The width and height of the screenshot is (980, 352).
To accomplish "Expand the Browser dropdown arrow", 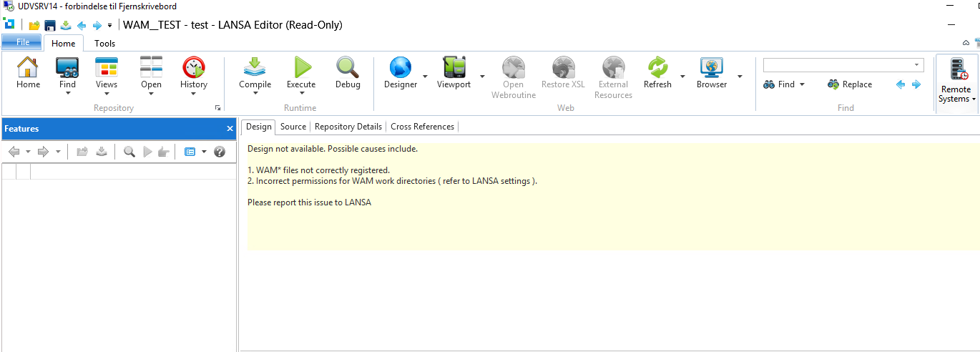I will point(740,76).
